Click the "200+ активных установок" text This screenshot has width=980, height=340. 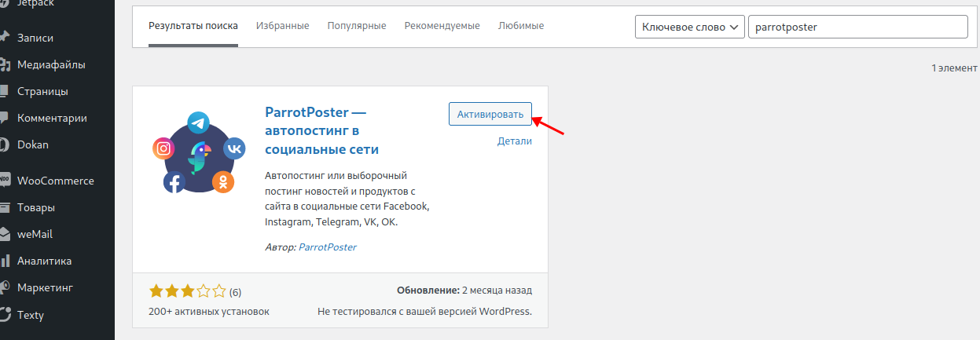pyautogui.click(x=209, y=311)
